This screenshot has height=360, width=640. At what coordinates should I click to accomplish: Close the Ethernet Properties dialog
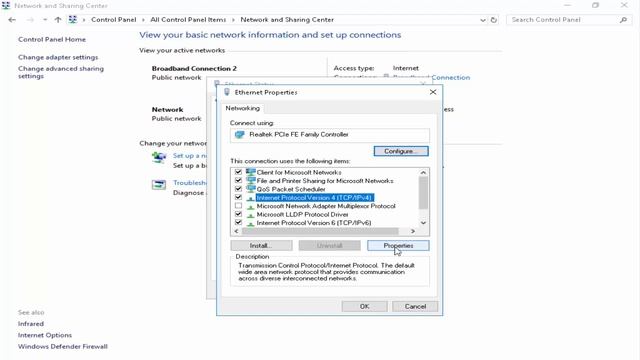coord(433,92)
